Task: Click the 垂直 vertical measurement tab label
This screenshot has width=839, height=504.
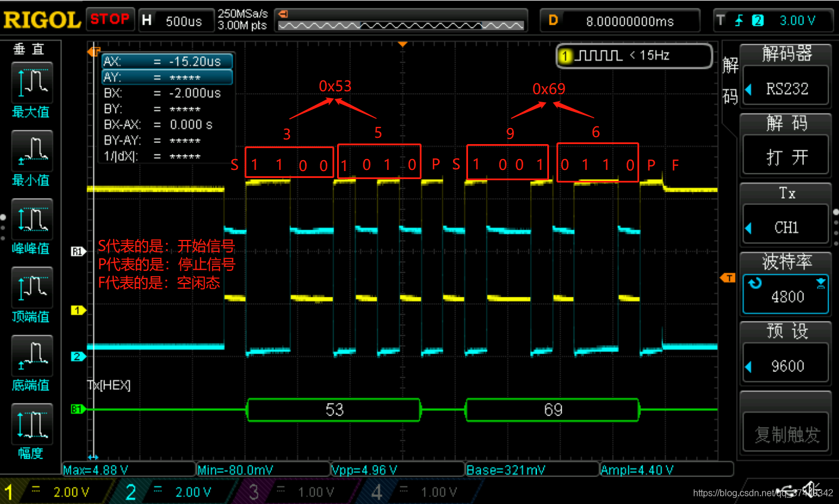Action: click(x=29, y=49)
